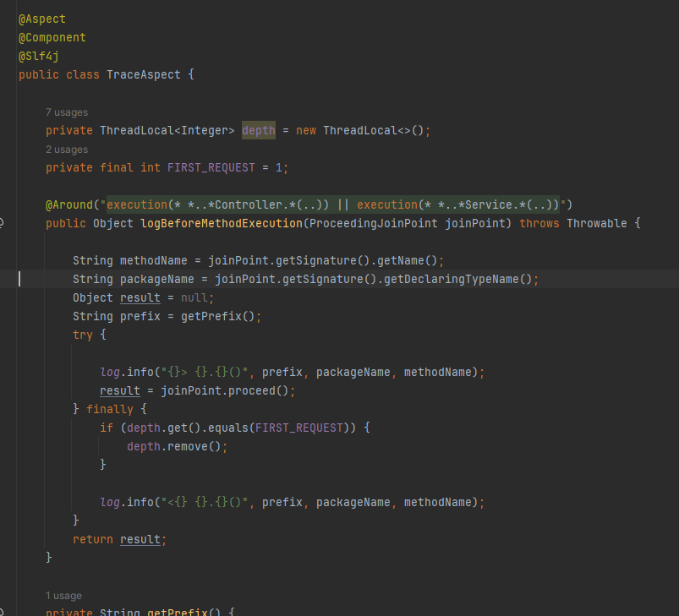Viewport: 679px width, 616px height.
Task: Click the 'int' keyword
Action: coord(151,168)
